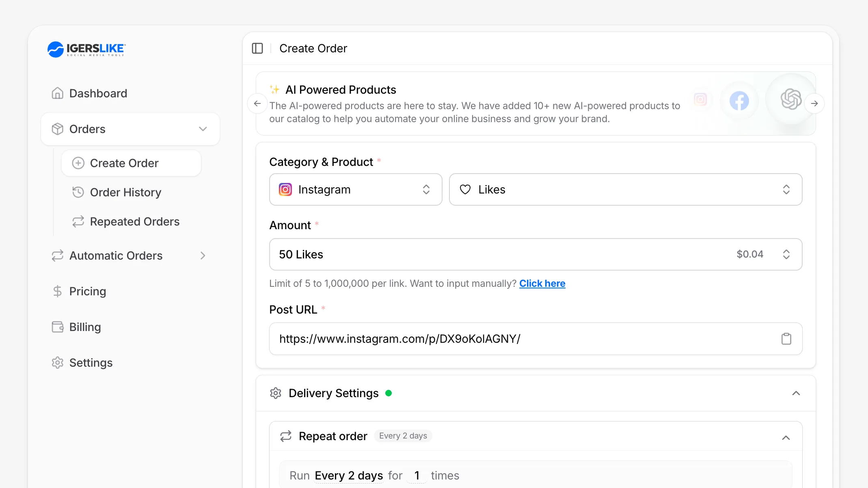Click the AI Powered Products heading
Screen dimensions: 868x488
[x=341, y=90]
